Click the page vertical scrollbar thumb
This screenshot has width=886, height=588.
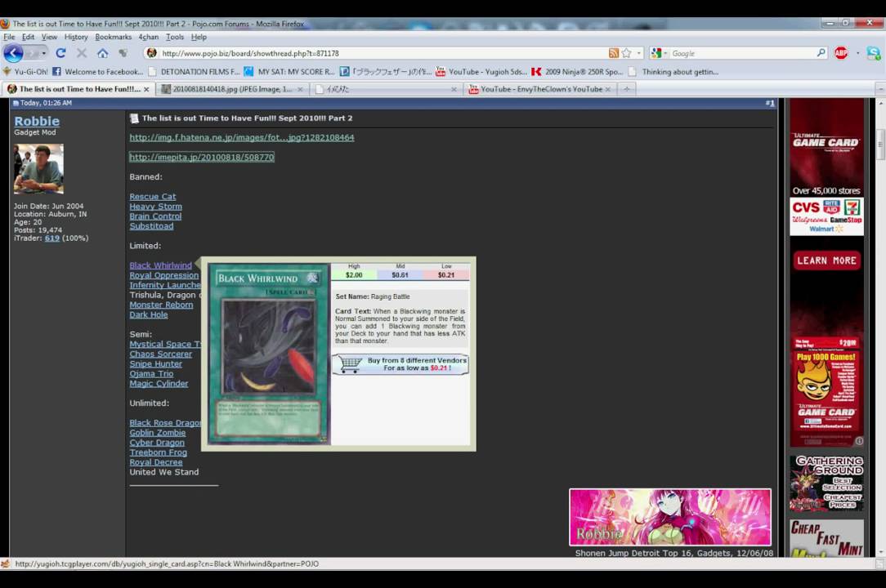(880, 143)
